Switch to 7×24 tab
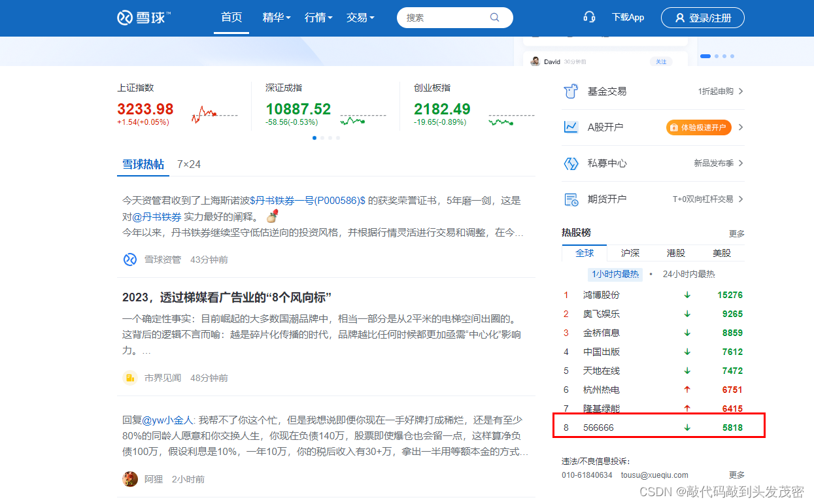 pyautogui.click(x=189, y=164)
